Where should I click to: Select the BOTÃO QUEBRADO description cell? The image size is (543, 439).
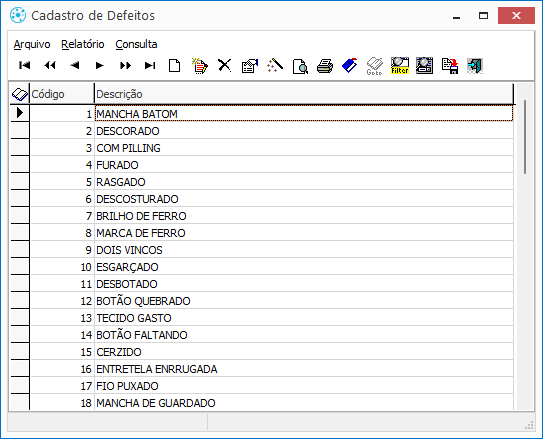[304, 301]
